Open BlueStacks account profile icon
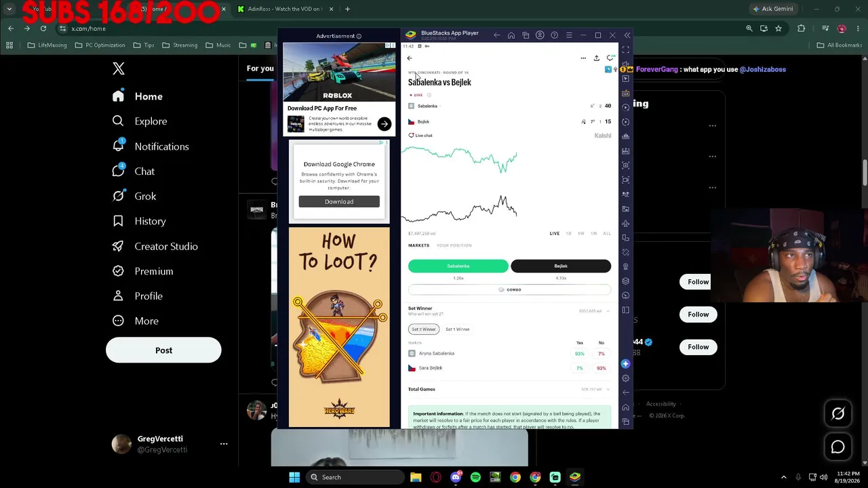This screenshot has height=488, width=868. click(x=540, y=35)
